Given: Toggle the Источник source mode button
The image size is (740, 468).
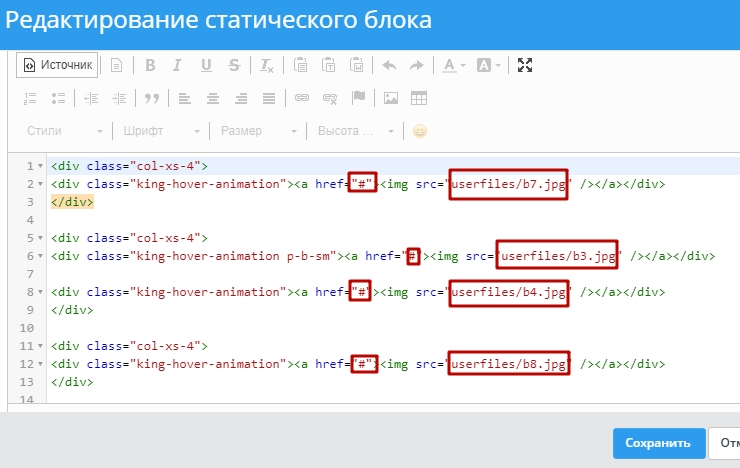Looking at the screenshot, I should click(57, 65).
